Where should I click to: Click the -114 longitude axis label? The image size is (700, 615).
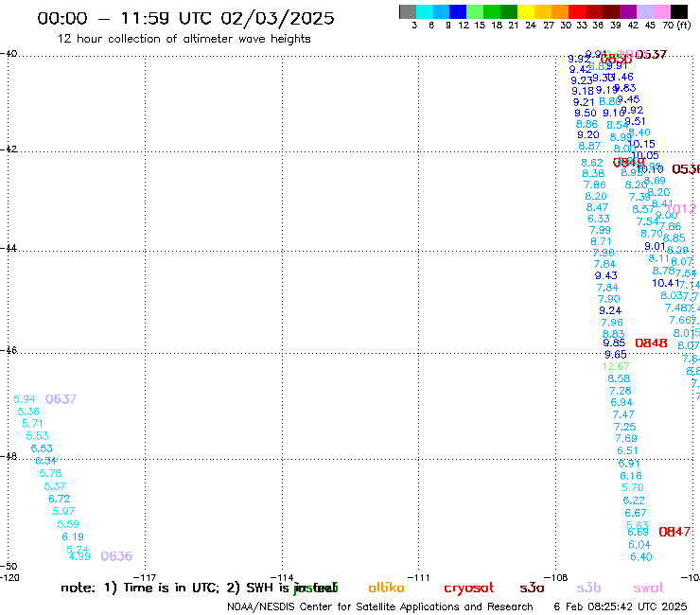[282, 577]
